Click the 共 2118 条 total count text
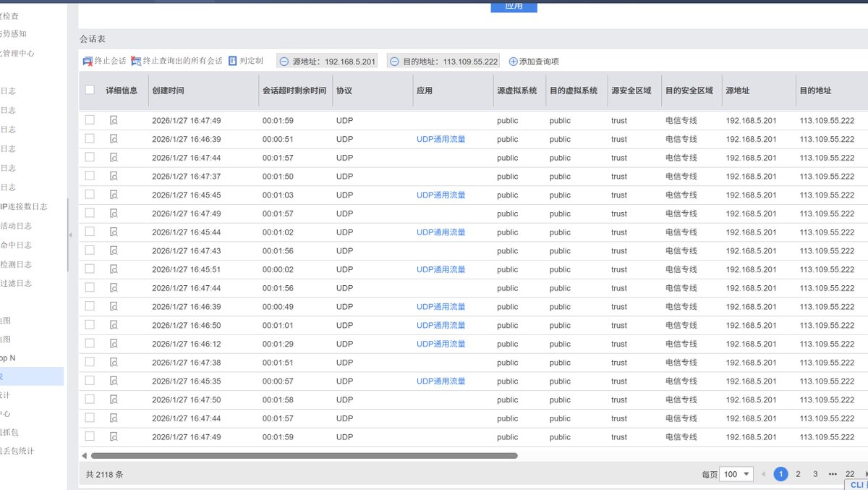 tap(104, 475)
